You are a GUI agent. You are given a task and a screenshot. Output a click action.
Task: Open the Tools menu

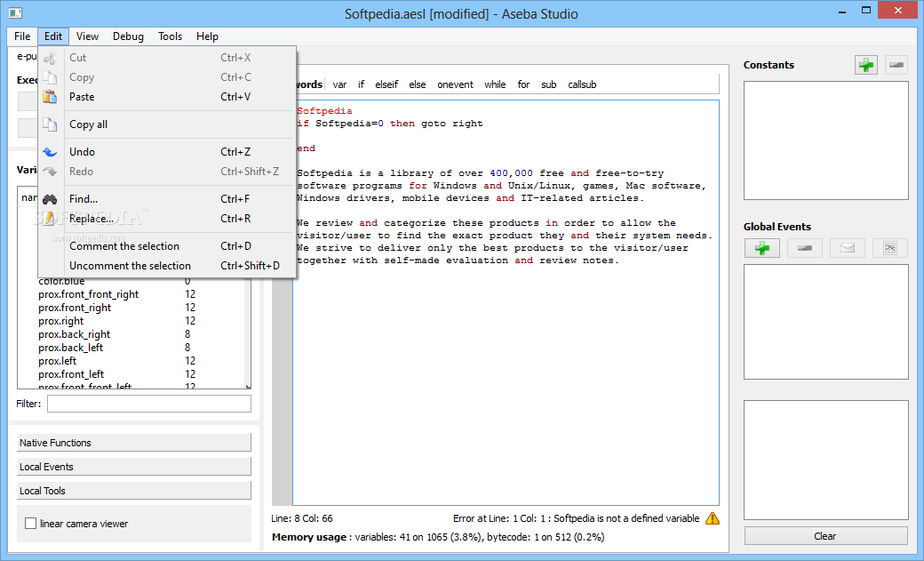coord(170,36)
